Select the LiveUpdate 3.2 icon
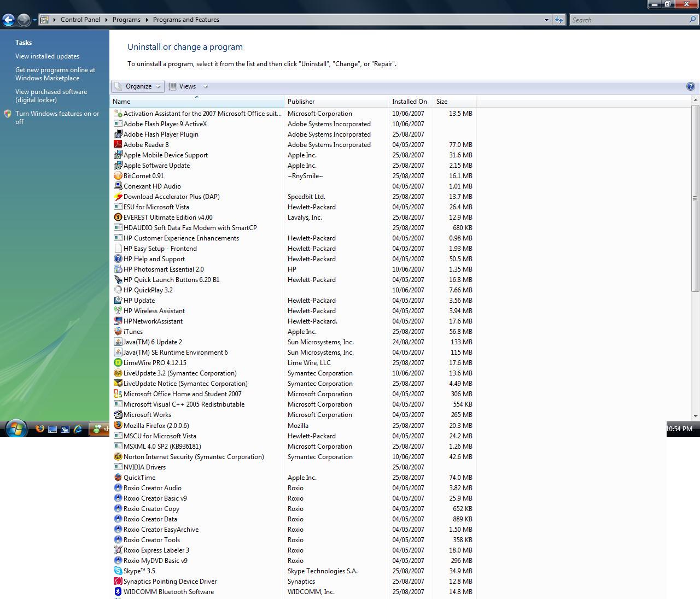This screenshot has height=599, width=700. [x=118, y=373]
